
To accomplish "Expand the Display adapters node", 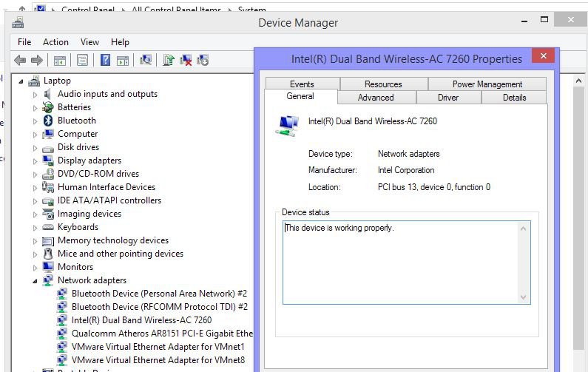I will point(35,161).
